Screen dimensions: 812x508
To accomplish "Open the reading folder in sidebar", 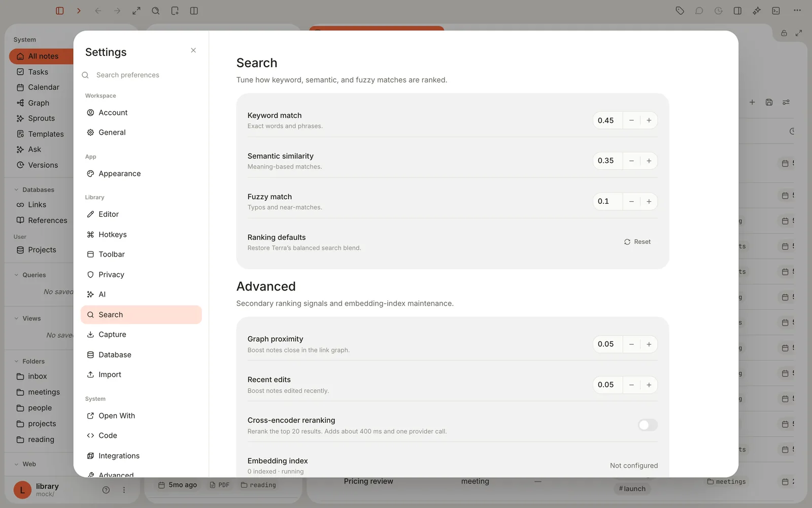I will click(x=41, y=440).
